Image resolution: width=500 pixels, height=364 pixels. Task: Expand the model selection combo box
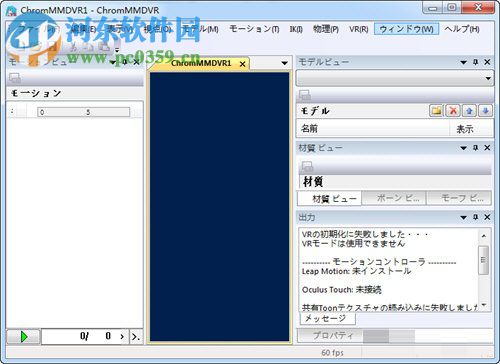point(488,78)
